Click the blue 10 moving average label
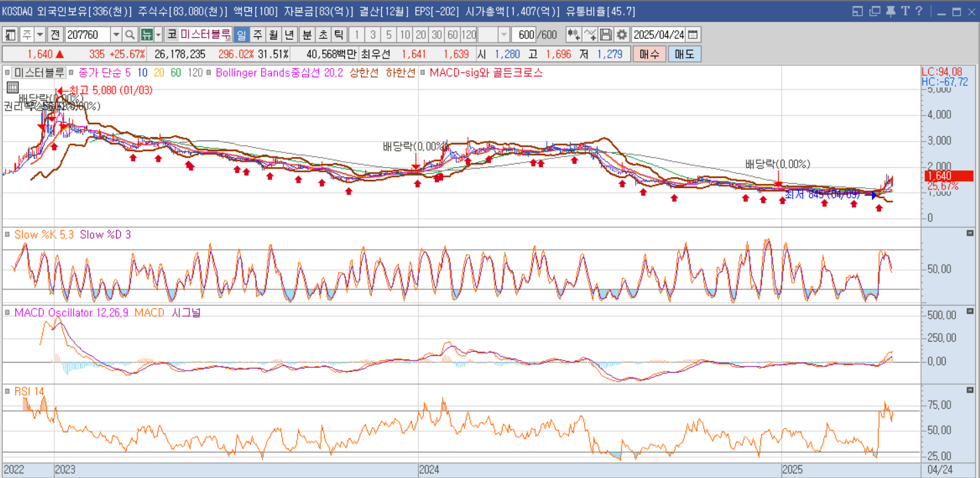 (x=143, y=73)
